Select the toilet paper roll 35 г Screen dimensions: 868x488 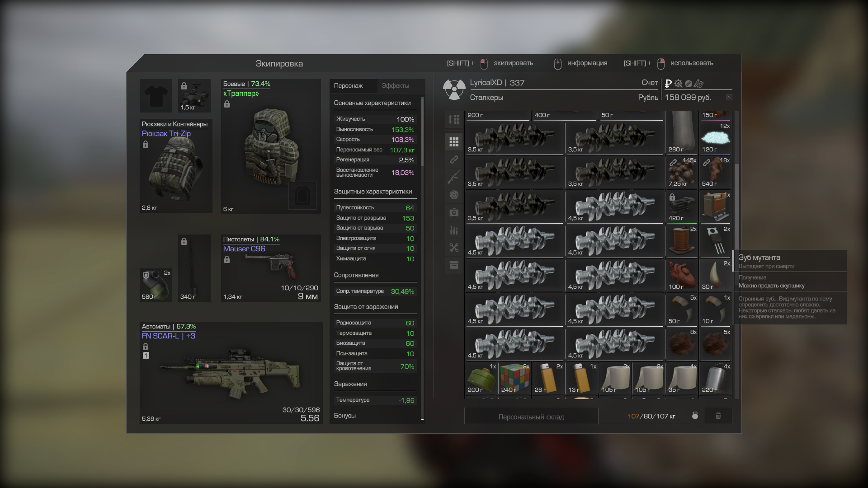pyautogui.click(x=682, y=379)
